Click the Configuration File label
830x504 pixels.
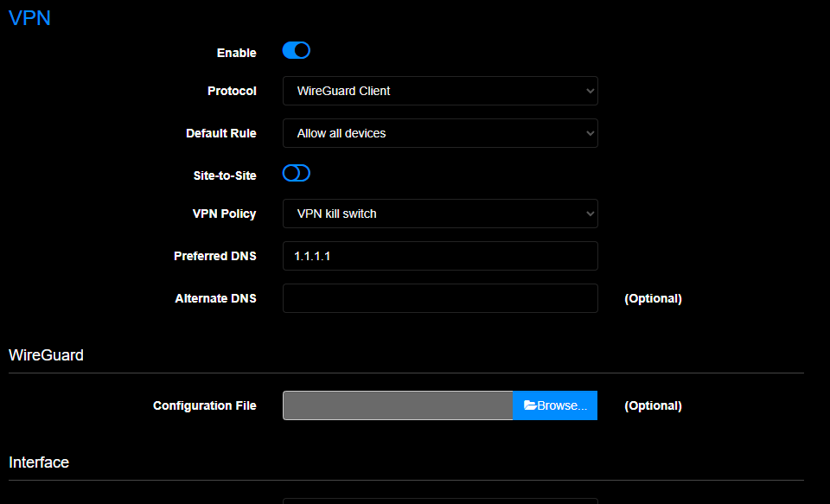[x=205, y=405]
